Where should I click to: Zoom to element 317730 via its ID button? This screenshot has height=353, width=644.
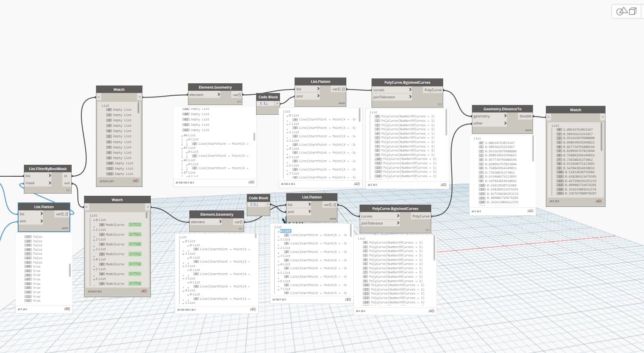tap(135, 264)
